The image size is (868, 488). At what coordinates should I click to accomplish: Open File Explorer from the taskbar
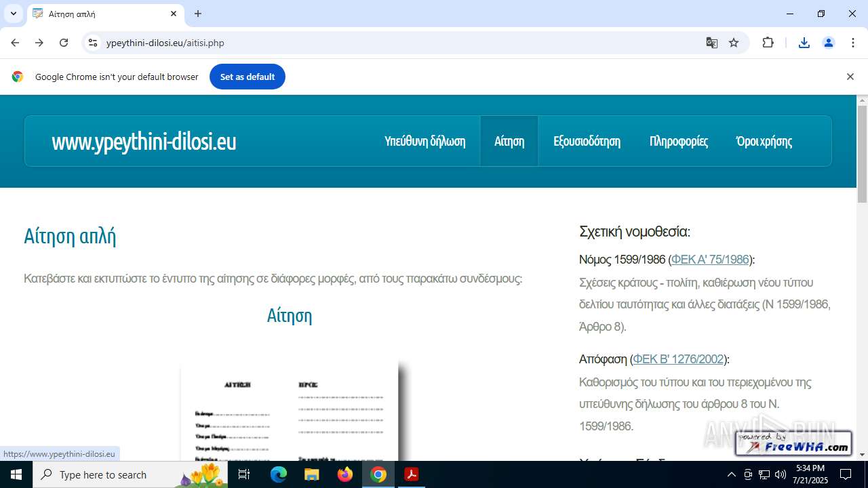(312, 474)
